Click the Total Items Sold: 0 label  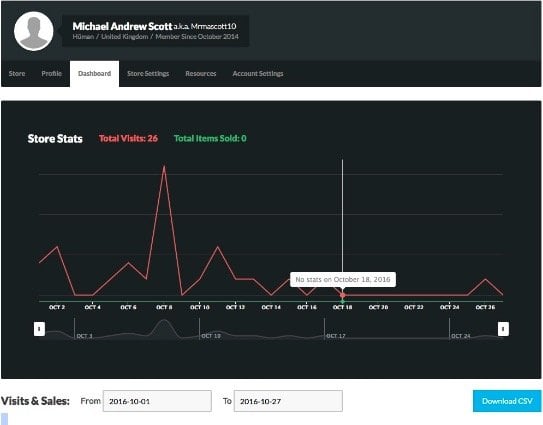210,139
